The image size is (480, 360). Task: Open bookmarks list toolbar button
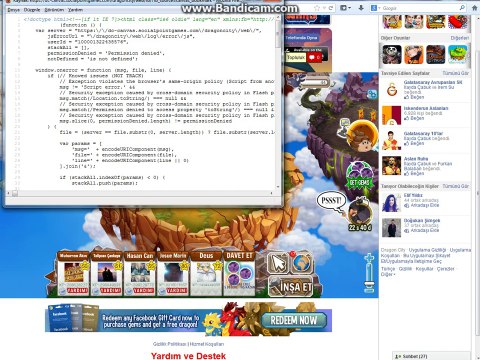pyautogui.click(x=345, y=8)
